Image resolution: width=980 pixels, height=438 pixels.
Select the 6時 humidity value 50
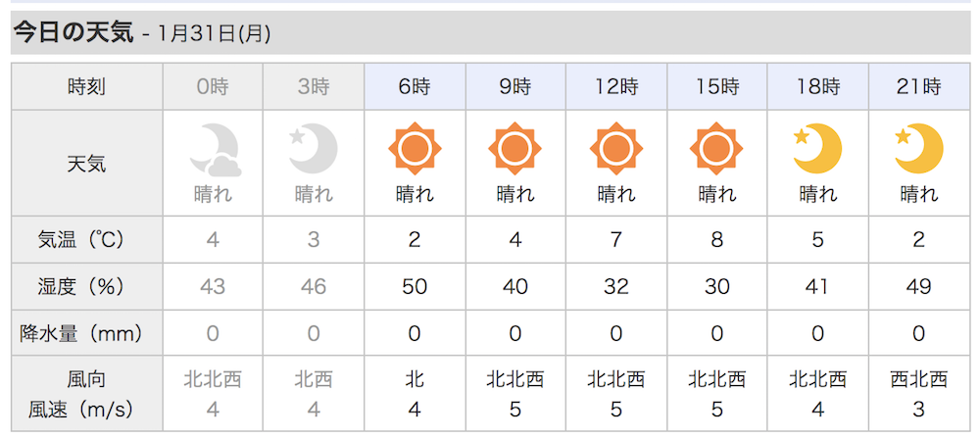coord(415,287)
